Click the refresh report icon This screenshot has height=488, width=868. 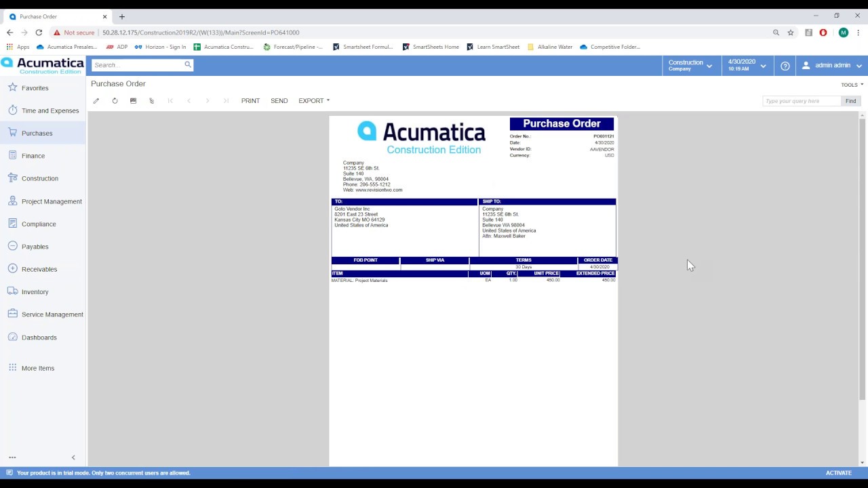click(x=115, y=101)
